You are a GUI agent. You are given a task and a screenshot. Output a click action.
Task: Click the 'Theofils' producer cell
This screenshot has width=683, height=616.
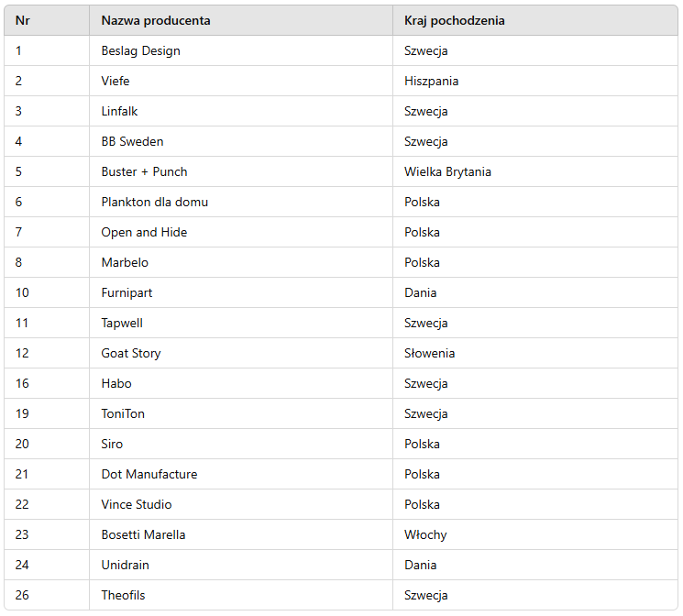[x=123, y=595]
